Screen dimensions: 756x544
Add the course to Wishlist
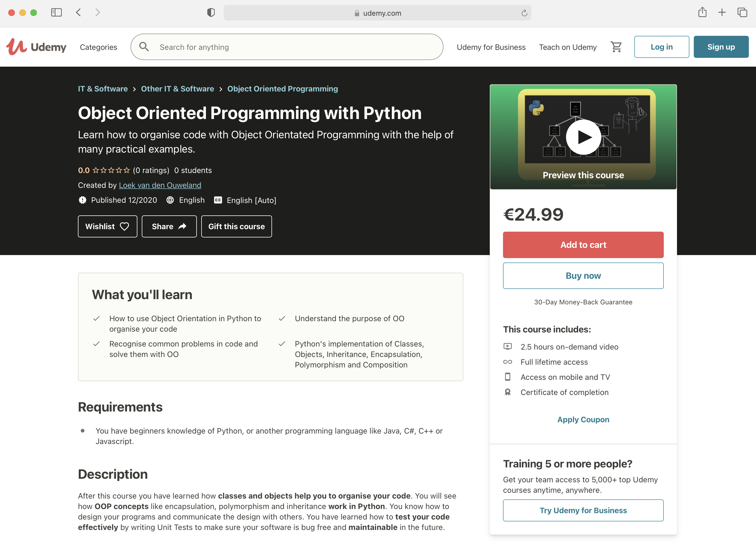107,226
